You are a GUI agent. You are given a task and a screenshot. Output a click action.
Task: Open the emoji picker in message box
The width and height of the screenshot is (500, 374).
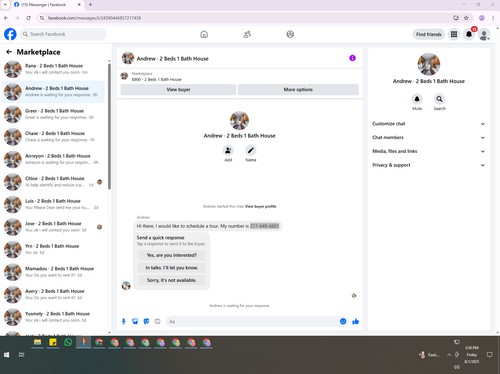click(x=343, y=321)
